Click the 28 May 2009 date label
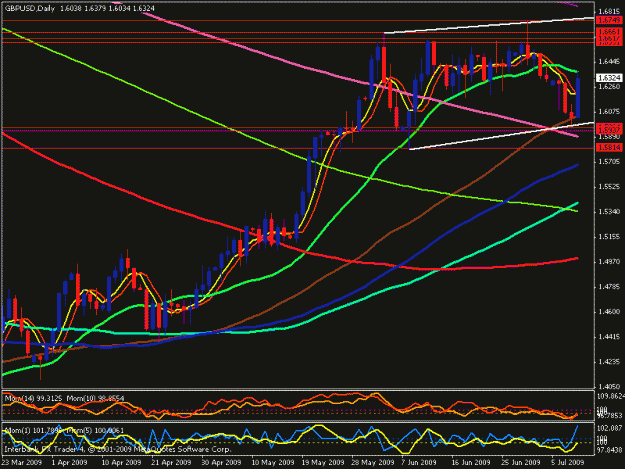Screen dimensions: 625x469 pos(373,462)
